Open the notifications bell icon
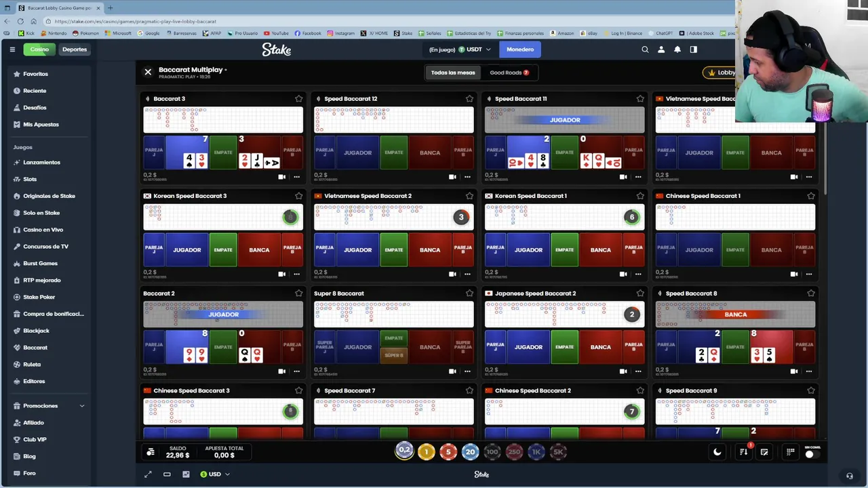This screenshot has width=868, height=488. pos(677,49)
